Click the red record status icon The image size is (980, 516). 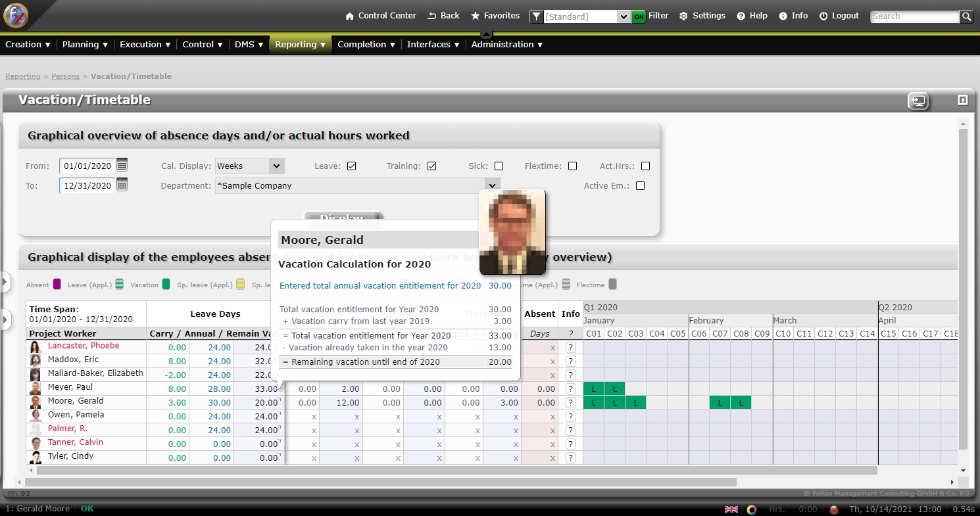tap(833, 509)
